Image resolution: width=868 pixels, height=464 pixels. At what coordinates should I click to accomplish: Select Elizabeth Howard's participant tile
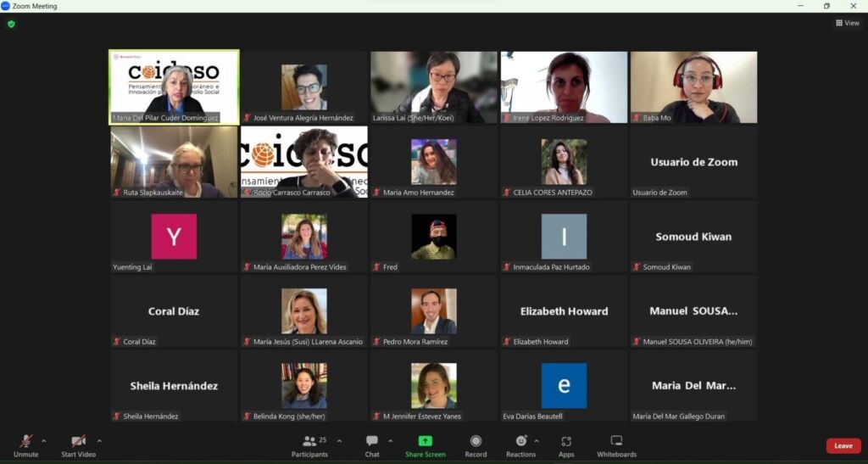[564, 311]
